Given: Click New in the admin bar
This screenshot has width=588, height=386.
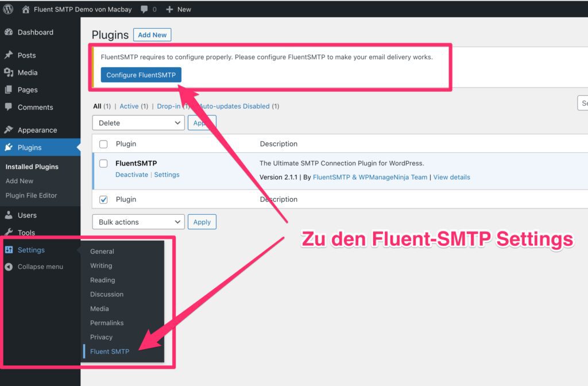Looking at the screenshot, I should point(184,9).
